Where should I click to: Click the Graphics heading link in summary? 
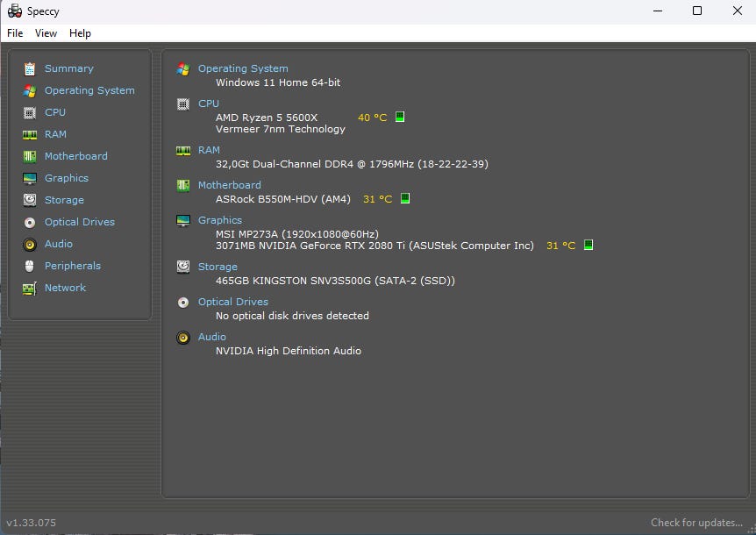click(220, 220)
